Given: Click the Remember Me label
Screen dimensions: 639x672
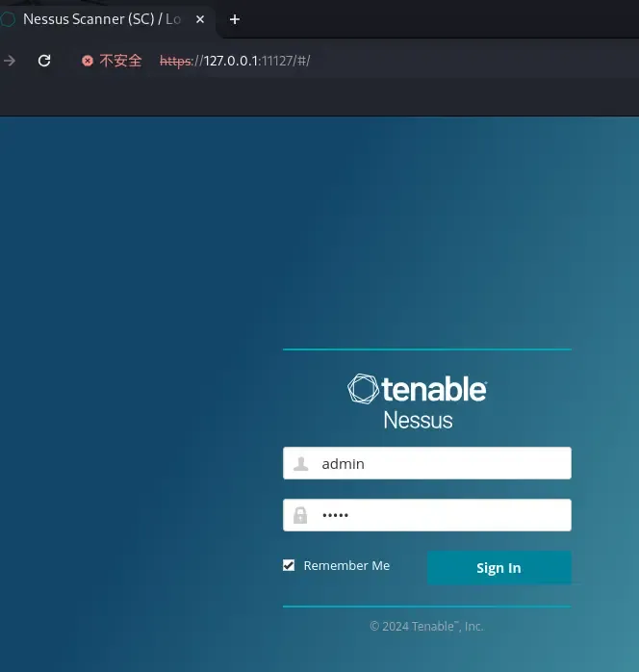Looking at the screenshot, I should (346, 566).
